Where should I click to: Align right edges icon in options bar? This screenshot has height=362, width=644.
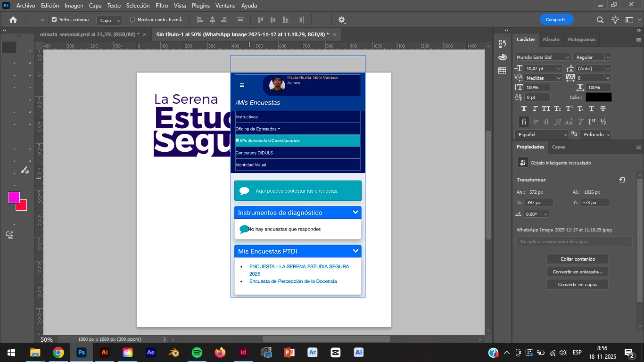(224, 20)
